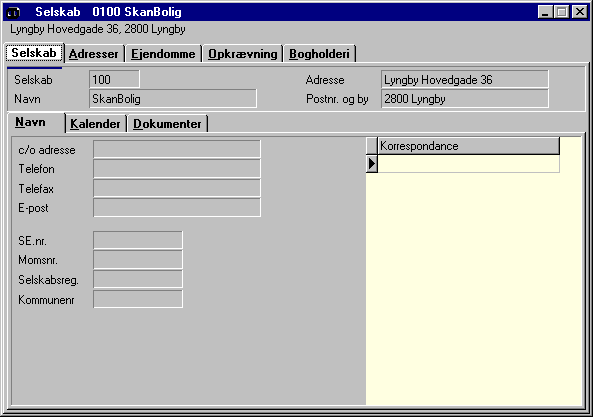Open the Bogholderi tab
The height and width of the screenshot is (417, 593).
320,54
